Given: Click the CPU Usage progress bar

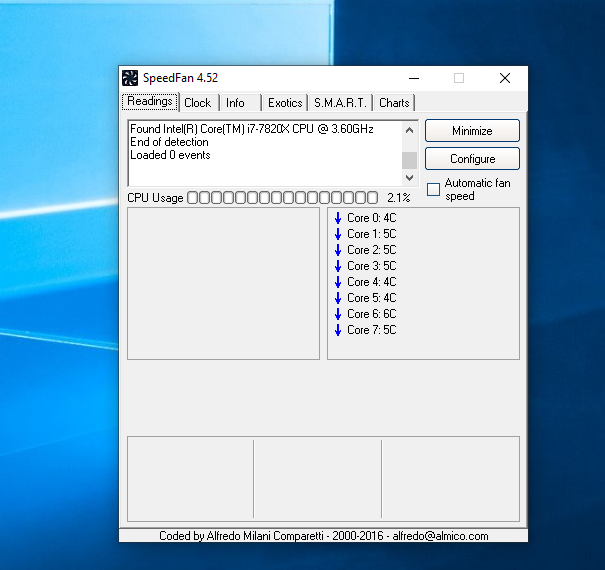Looking at the screenshot, I should point(282,198).
